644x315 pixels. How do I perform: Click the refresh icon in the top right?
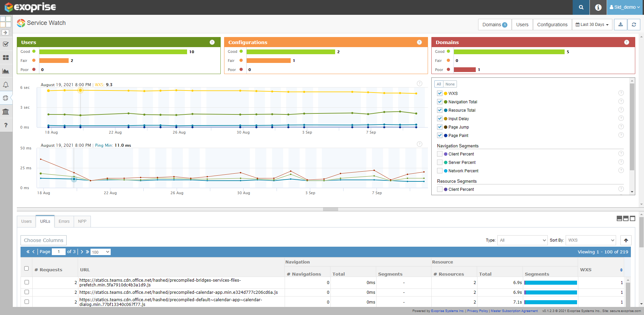tap(634, 24)
